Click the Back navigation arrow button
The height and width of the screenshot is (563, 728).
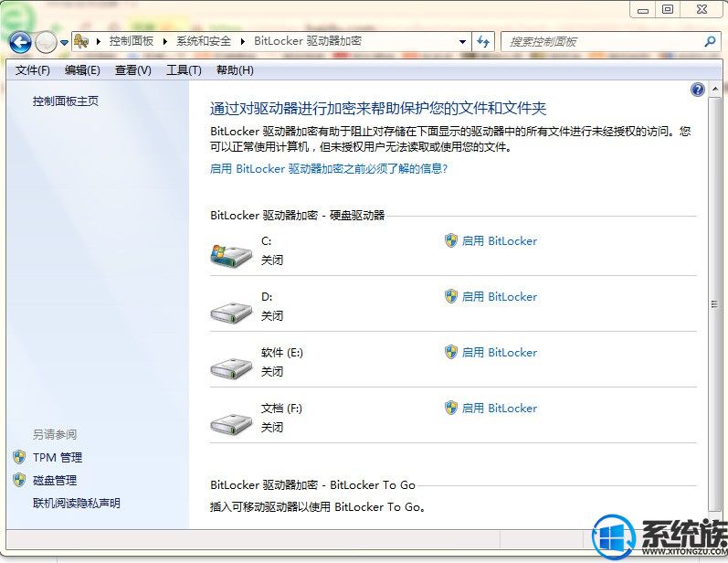pos(20,42)
